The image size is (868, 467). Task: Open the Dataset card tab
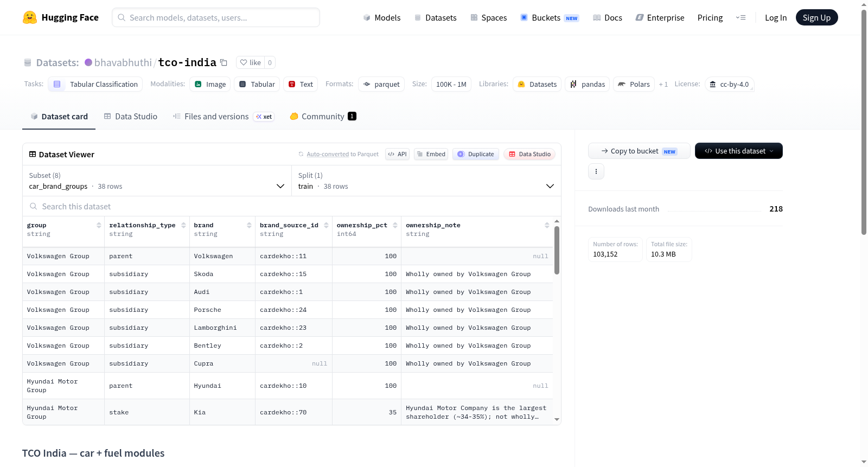[x=59, y=116]
